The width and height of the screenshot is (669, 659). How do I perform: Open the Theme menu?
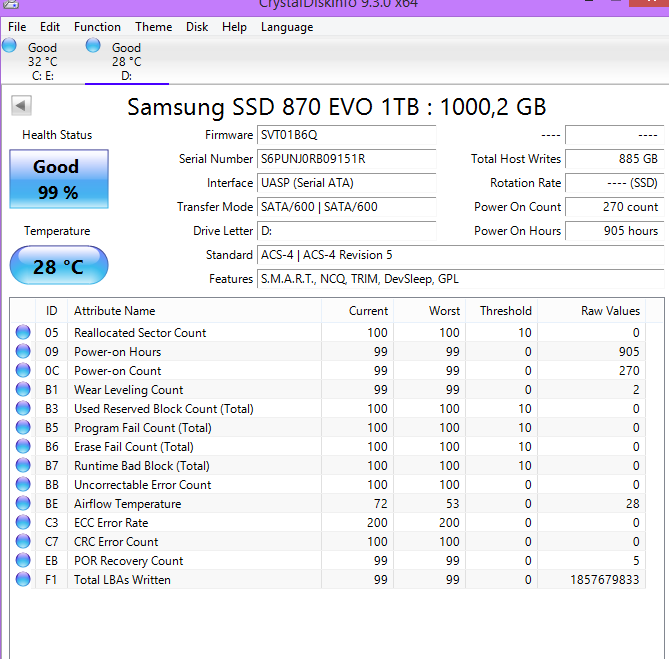pos(154,27)
